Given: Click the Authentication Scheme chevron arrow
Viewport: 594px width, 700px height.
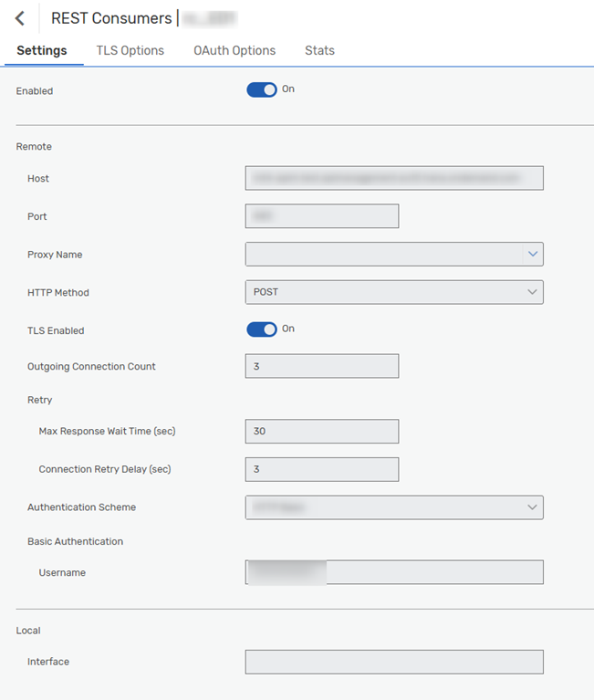Looking at the screenshot, I should [533, 507].
